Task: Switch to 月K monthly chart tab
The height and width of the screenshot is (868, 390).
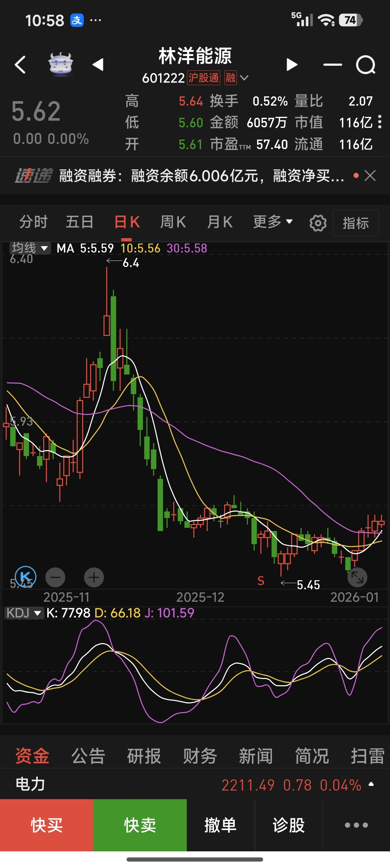Action: pyautogui.click(x=219, y=222)
